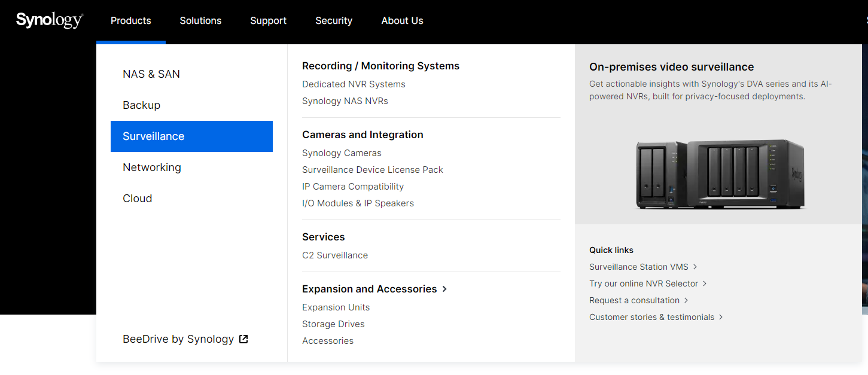Viewport: 868px width, 375px height.
Task: Open the Products menu
Action: 131,21
